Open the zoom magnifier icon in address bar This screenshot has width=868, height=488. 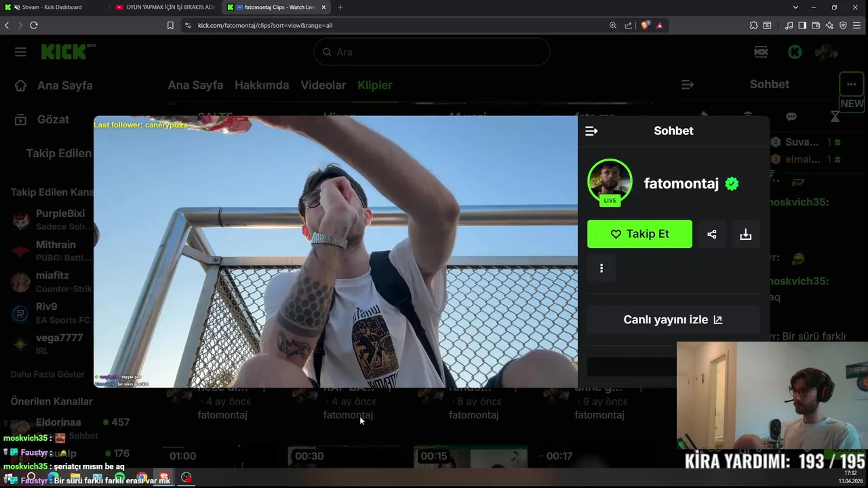click(612, 25)
